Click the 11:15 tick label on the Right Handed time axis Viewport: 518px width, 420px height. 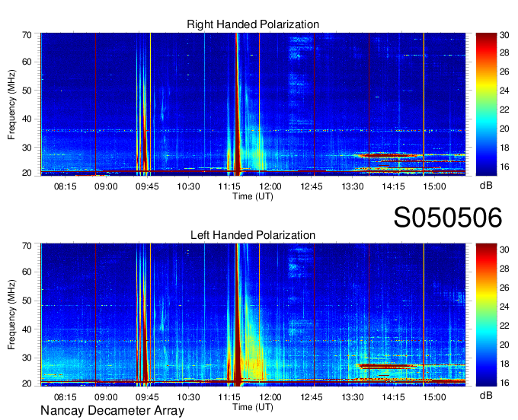coord(229,186)
